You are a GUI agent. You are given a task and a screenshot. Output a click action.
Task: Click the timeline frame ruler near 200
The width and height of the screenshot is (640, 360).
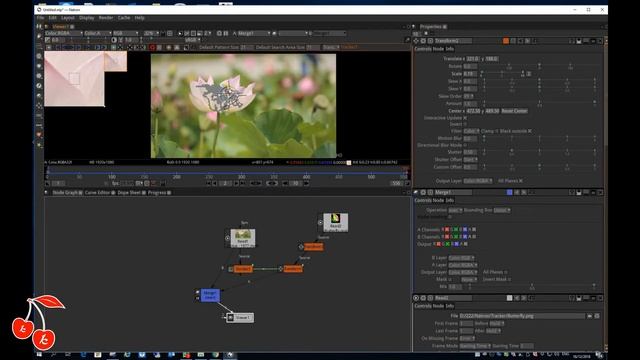point(176,177)
